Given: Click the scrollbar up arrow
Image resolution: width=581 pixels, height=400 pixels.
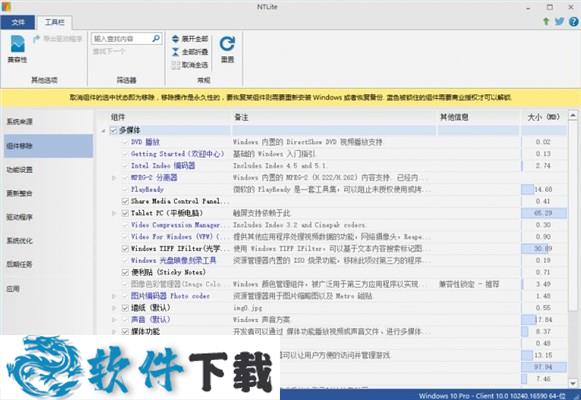Looking at the screenshot, I should click(573, 115).
